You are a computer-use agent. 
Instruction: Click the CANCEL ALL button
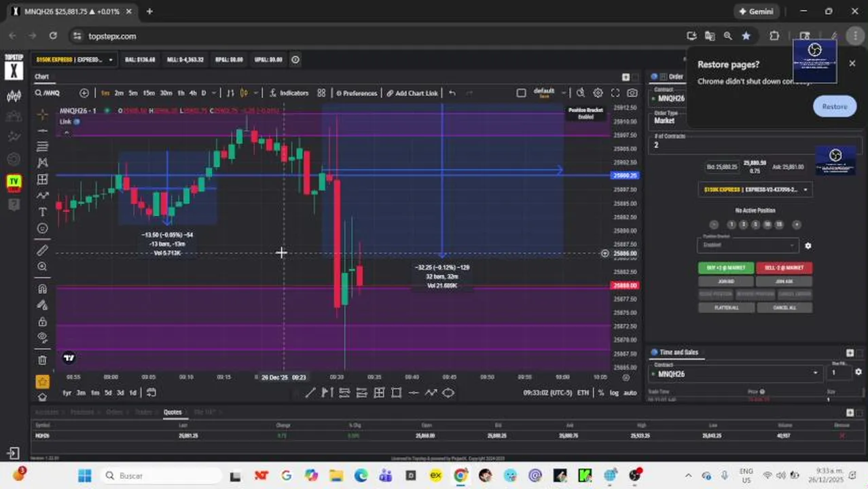[784, 308]
